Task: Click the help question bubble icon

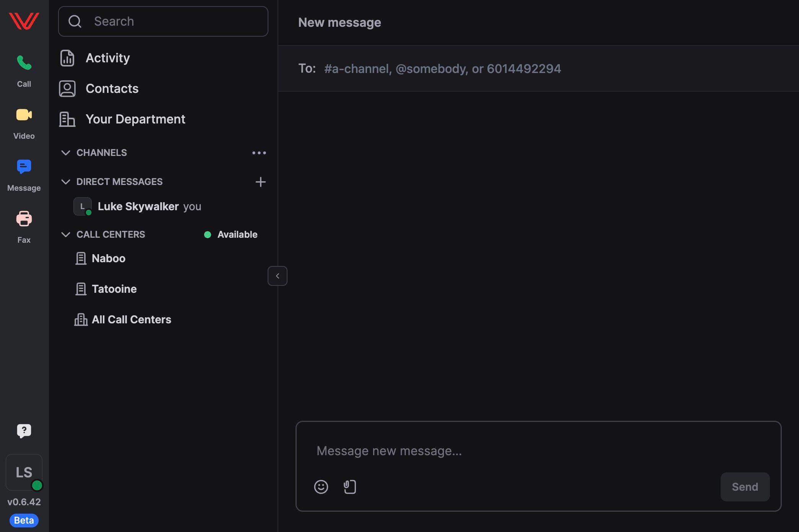Action: pyautogui.click(x=24, y=431)
